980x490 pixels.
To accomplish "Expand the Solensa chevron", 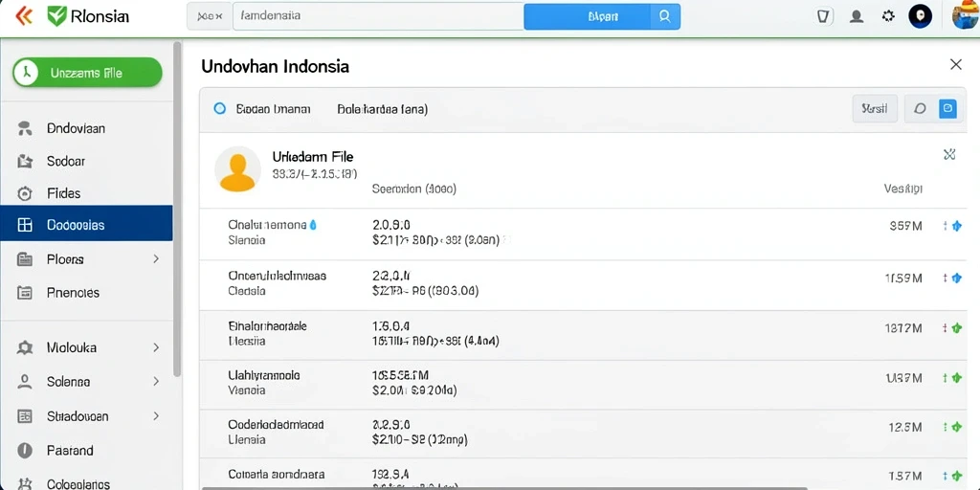I will coord(156,381).
